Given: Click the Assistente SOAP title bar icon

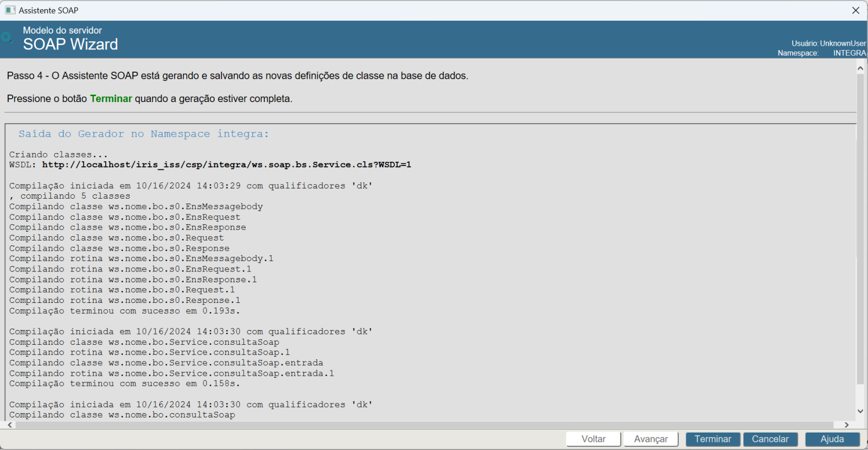Looking at the screenshot, I should click(10, 10).
